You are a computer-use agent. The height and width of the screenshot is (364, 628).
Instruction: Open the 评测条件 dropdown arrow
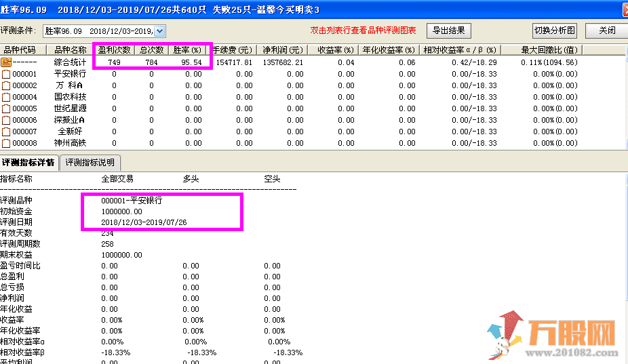tap(159, 31)
